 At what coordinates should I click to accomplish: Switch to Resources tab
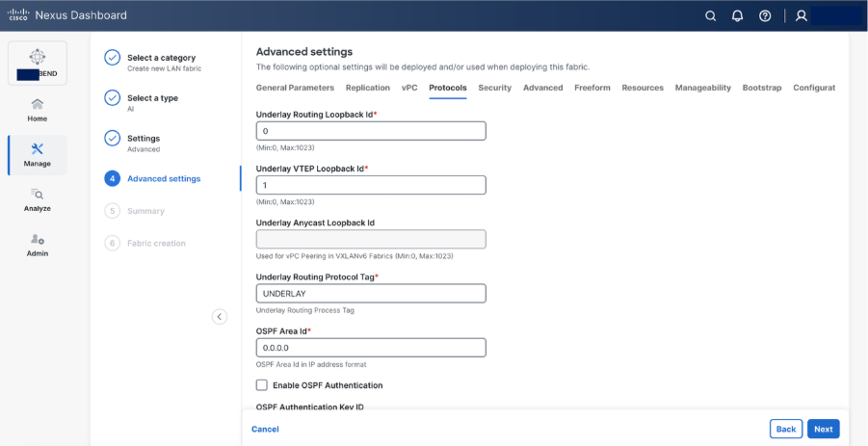tap(643, 88)
